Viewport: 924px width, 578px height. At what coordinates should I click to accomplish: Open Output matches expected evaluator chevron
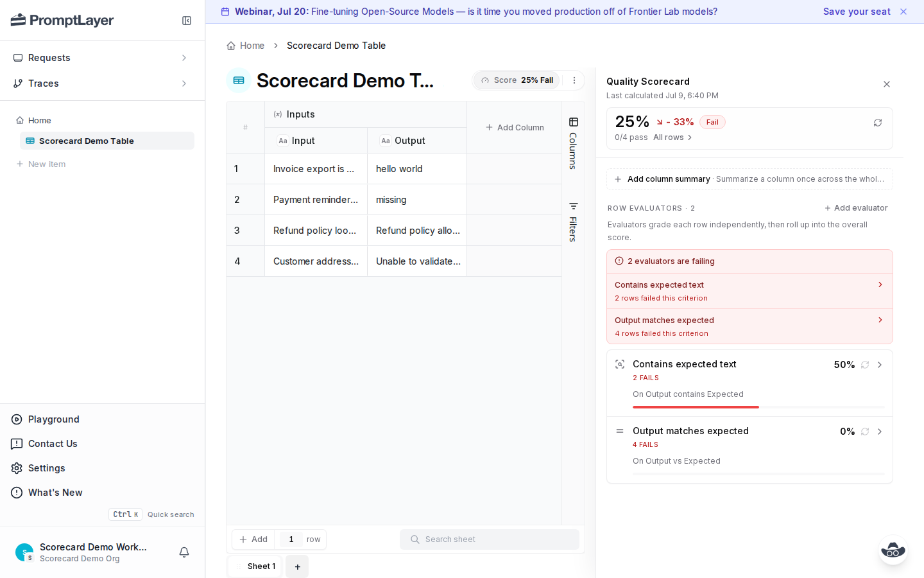click(880, 432)
